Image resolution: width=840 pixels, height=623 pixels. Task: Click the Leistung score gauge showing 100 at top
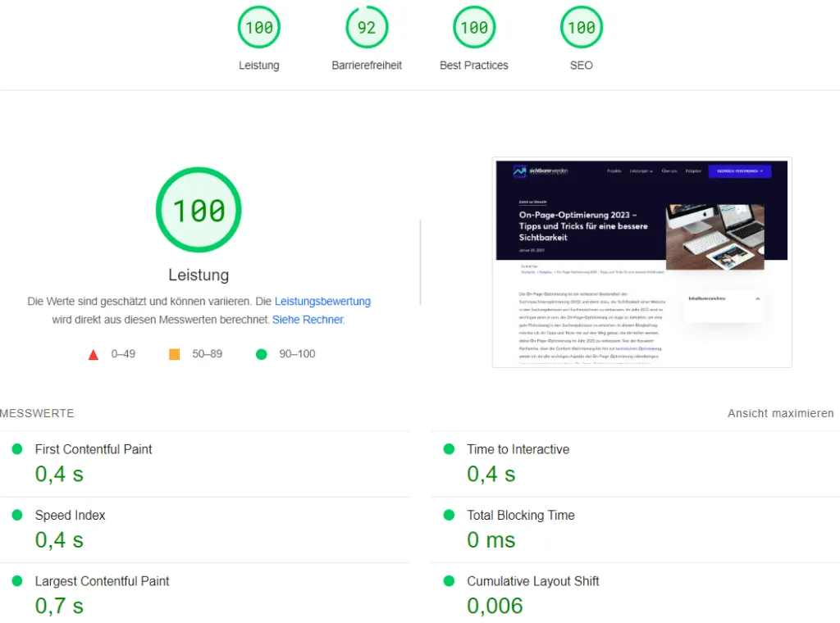pyautogui.click(x=259, y=27)
